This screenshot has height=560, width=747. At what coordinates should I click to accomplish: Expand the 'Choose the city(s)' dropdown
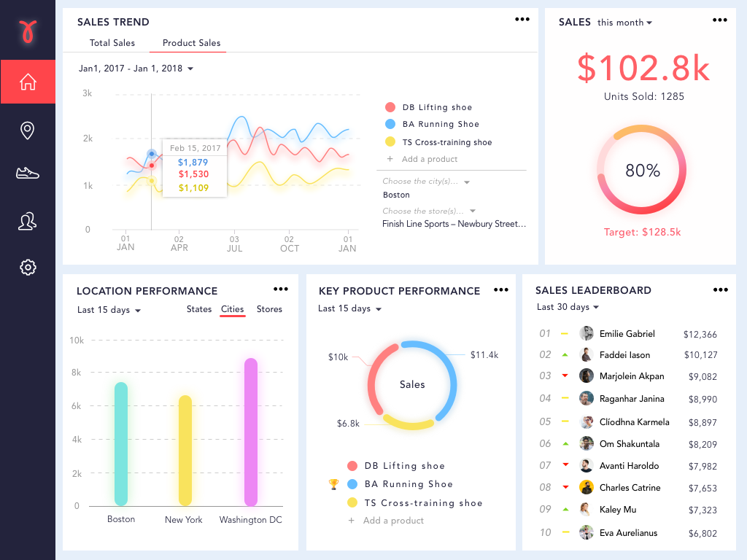point(426,182)
